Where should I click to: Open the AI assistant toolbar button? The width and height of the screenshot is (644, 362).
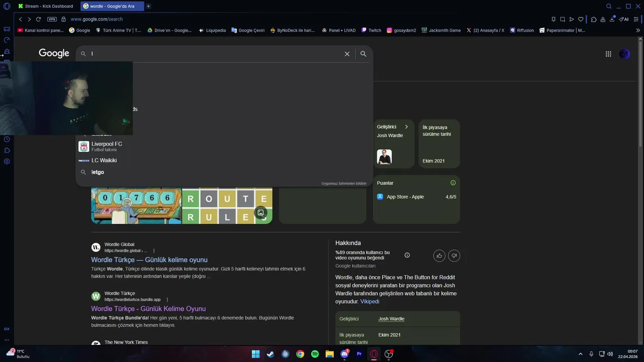[624, 19]
